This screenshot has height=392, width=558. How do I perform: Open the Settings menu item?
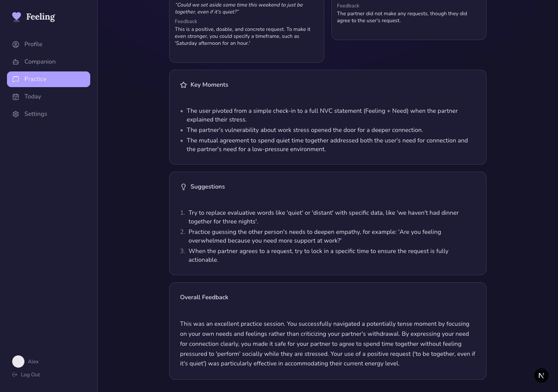click(36, 114)
